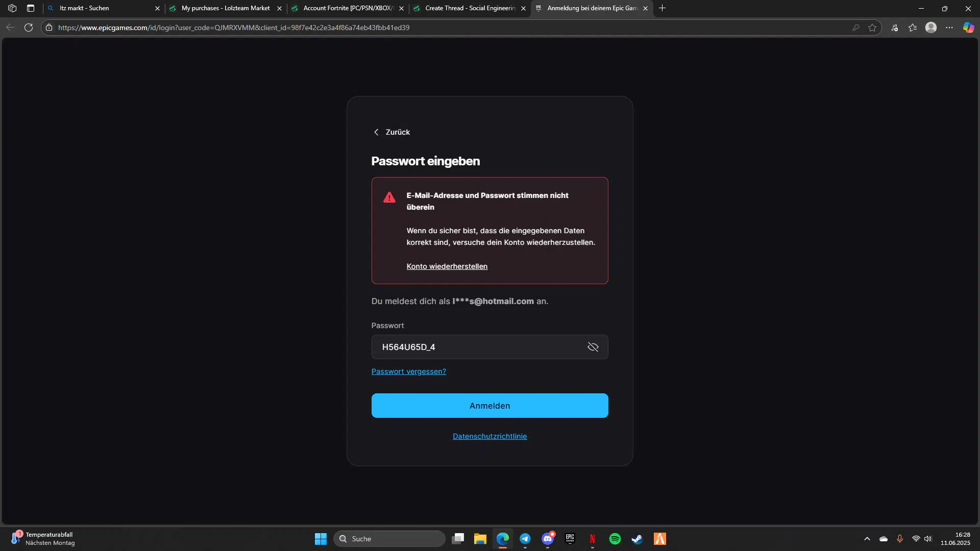Open Steam from the taskbar

click(637, 539)
